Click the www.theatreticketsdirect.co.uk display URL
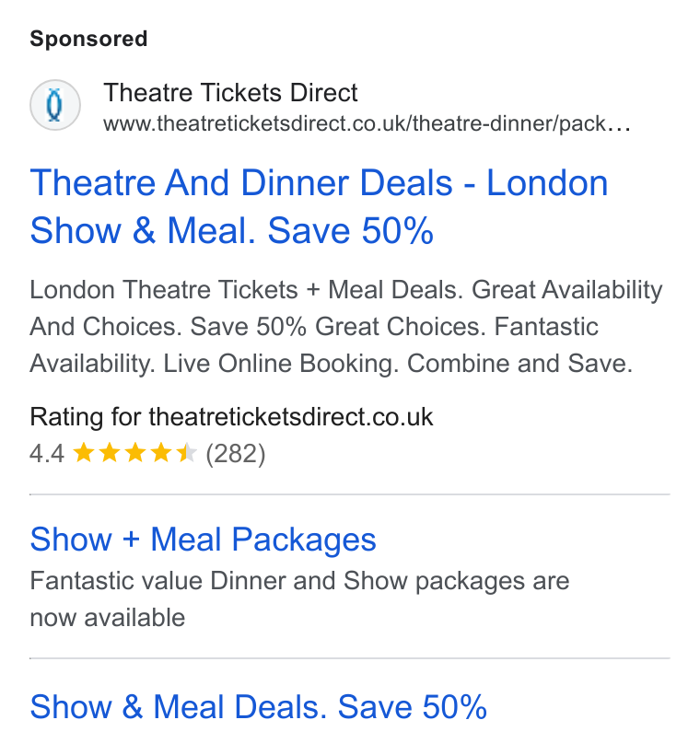The width and height of the screenshot is (700, 755). 367,123
